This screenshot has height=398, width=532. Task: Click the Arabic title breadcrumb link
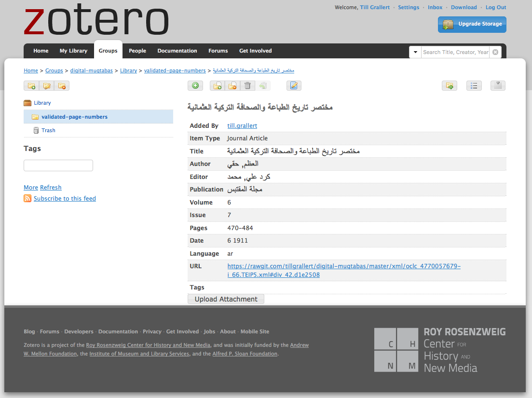253,70
